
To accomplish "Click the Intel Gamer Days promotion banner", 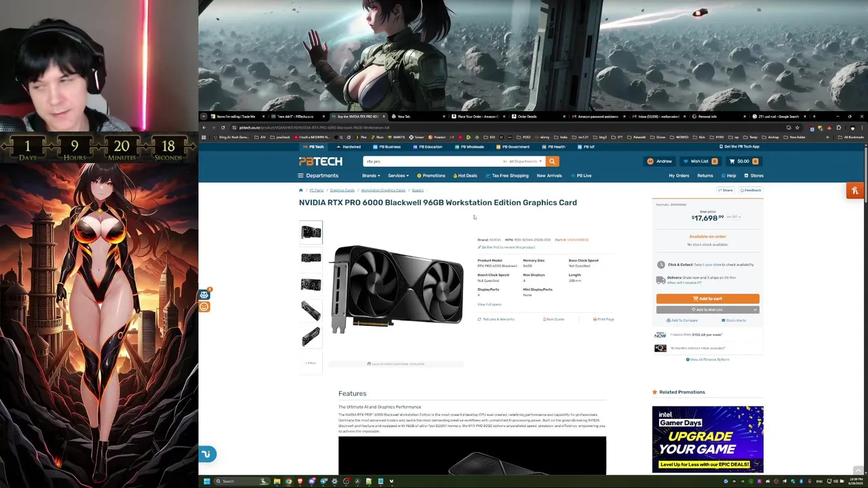I will click(707, 439).
